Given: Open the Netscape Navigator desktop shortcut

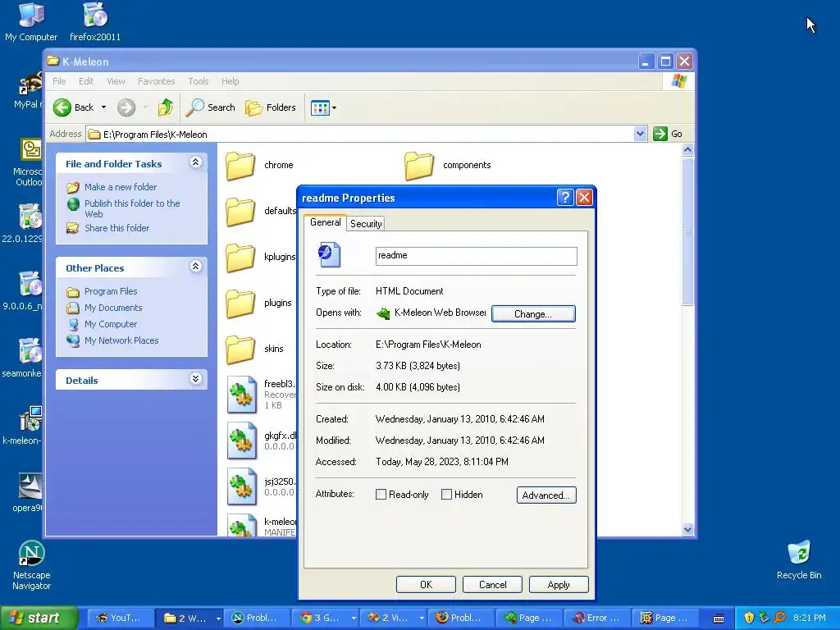Looking at the screenshot, I should (x=32, y=565).
